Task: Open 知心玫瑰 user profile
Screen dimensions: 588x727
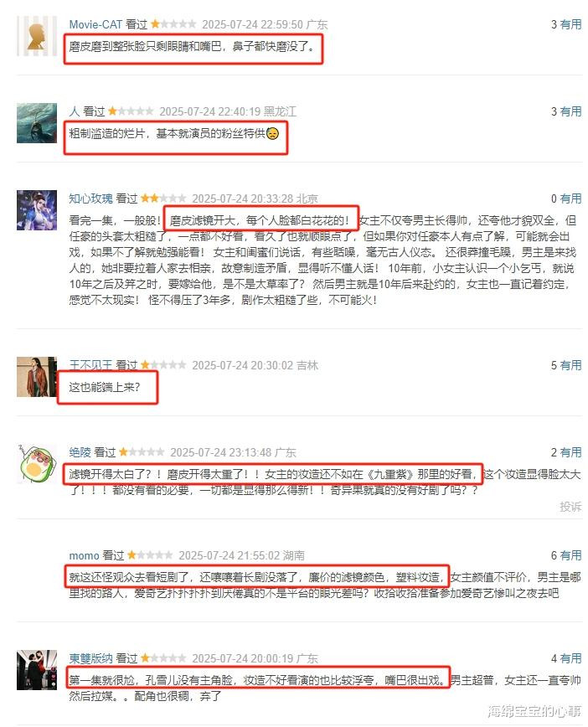Action: pyautogui.click(x=91, y=199)
